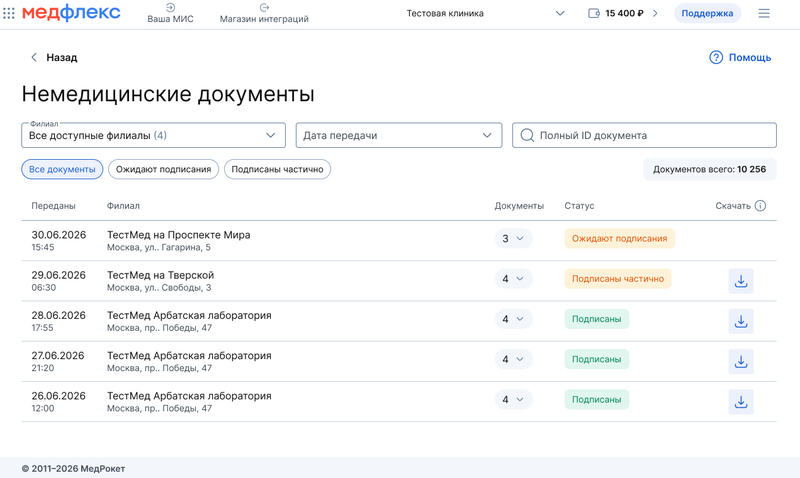
Task: Click the balance arrow next to 15 400 ₽
Action: [655, 13]
